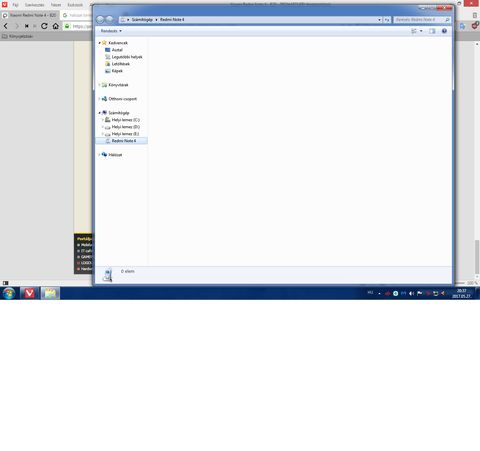Open Legutóbbi helyek in the navigation pane
The height and width of the screenshot is (451, 480).
(127, 57)
